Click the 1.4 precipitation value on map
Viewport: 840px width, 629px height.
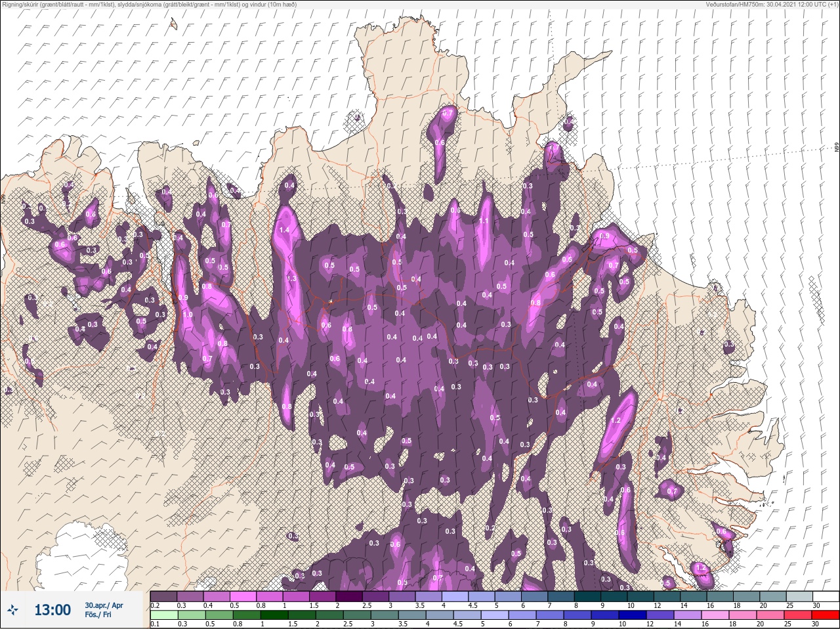[284, 230]
